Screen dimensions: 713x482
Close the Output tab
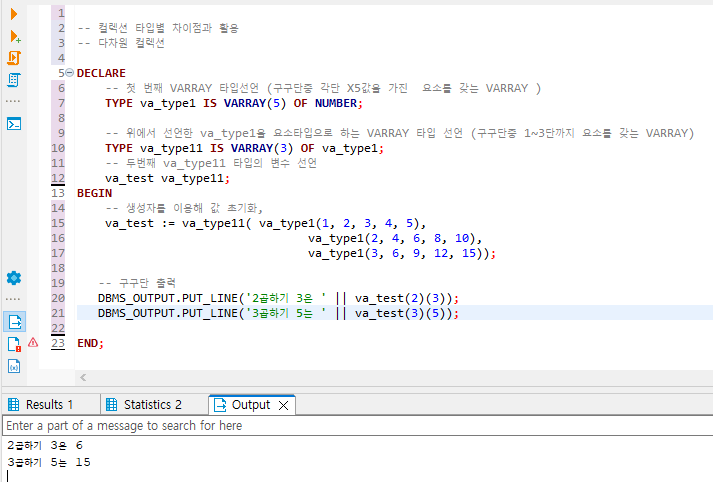[x=283, y=405]
